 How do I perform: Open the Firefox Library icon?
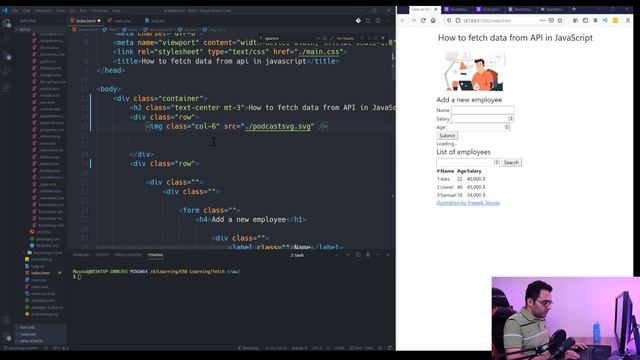pos(575,20)
